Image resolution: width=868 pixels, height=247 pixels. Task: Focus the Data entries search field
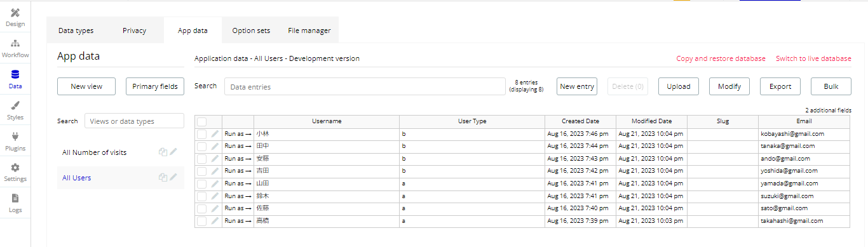pos(365,86)
